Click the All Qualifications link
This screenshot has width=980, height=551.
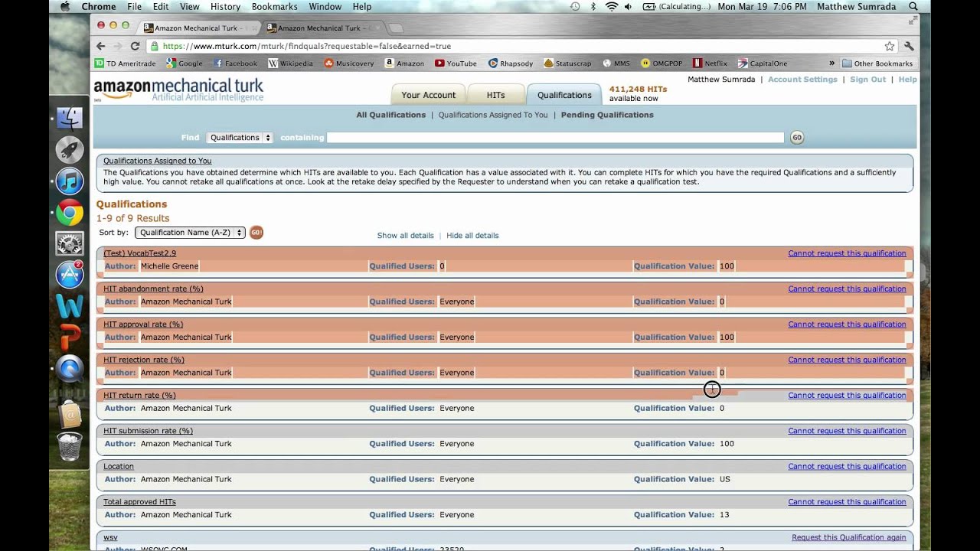390,115
